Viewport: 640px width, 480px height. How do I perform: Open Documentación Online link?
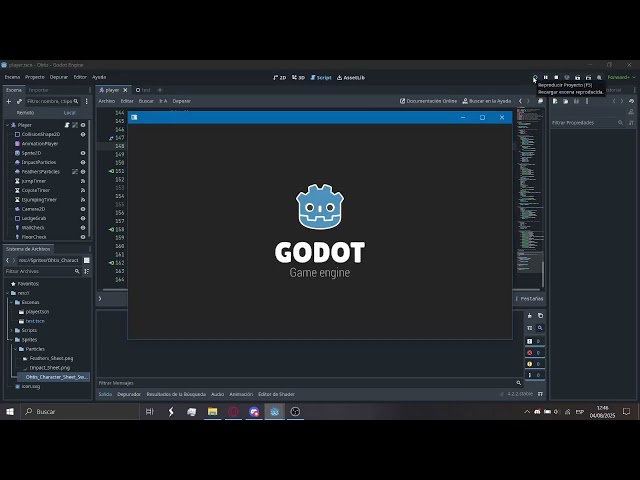click(x=428, y=101)
